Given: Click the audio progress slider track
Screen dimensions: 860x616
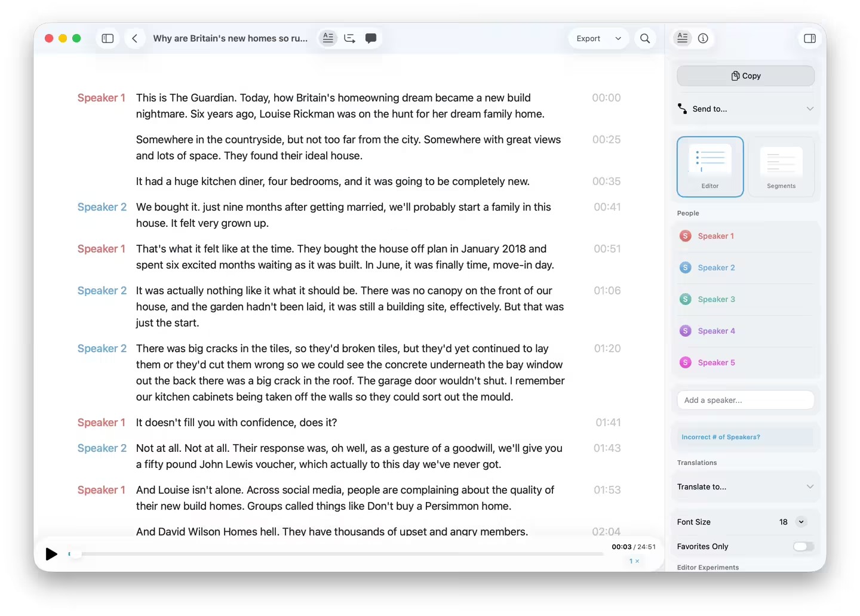Looking at the screenshot, I should pos(336,554).
